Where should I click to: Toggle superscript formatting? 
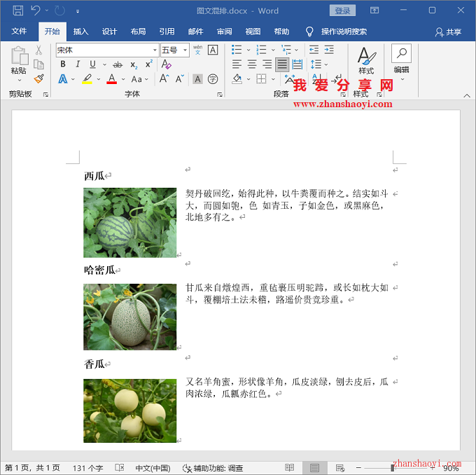[148, 64]
